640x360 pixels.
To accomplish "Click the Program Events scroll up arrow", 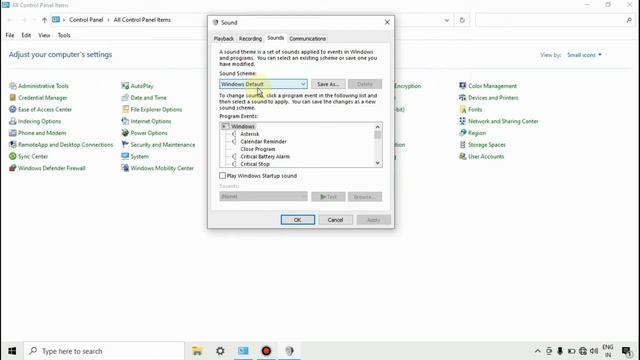I will (x=378, y=127).
